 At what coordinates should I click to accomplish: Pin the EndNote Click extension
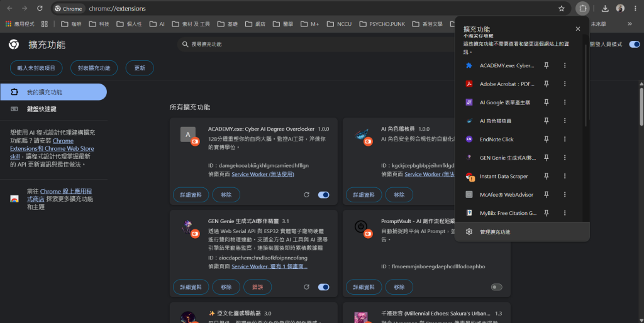[x=547, y=139]
